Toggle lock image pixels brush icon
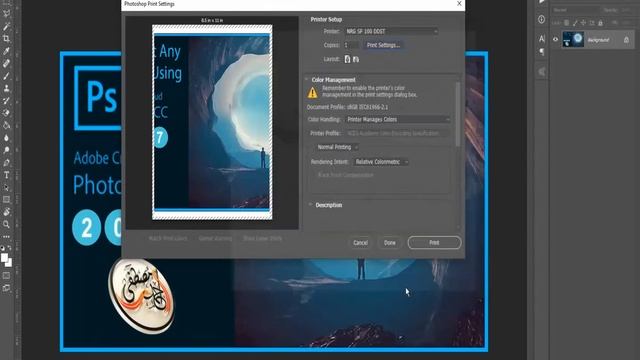Viewport: 640px width, 360px height. pos(575,23)
